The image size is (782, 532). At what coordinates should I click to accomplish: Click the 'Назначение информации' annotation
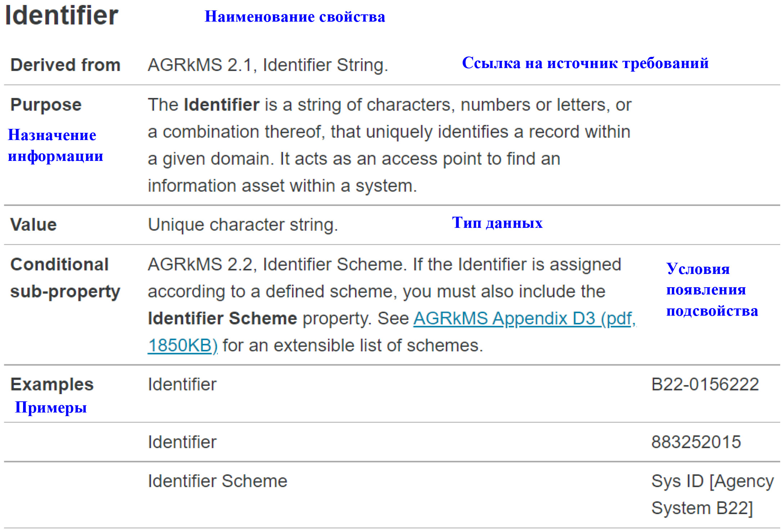pos(55,145)
